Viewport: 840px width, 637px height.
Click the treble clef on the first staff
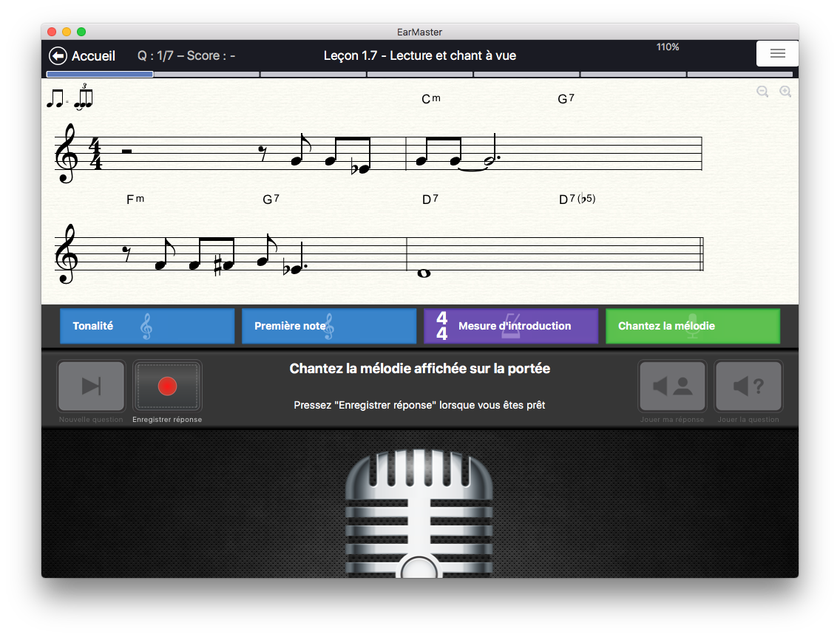pos(67,154)
